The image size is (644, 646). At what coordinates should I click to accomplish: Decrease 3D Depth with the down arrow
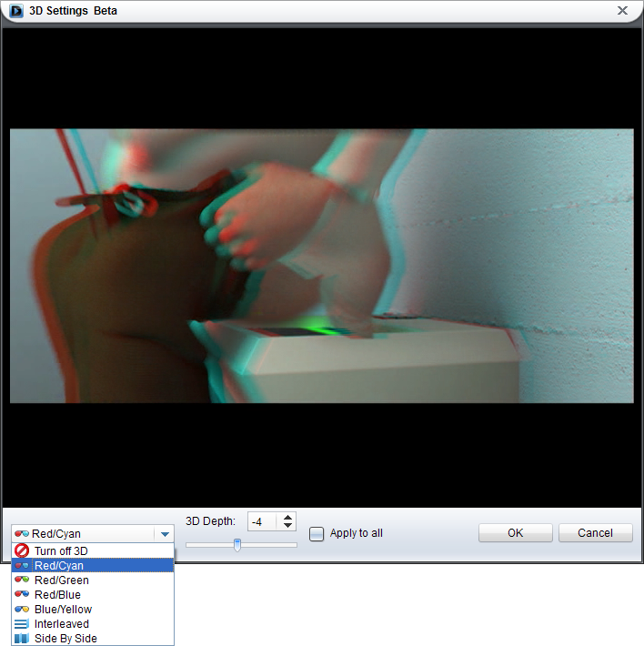click(x=287, y=525)
